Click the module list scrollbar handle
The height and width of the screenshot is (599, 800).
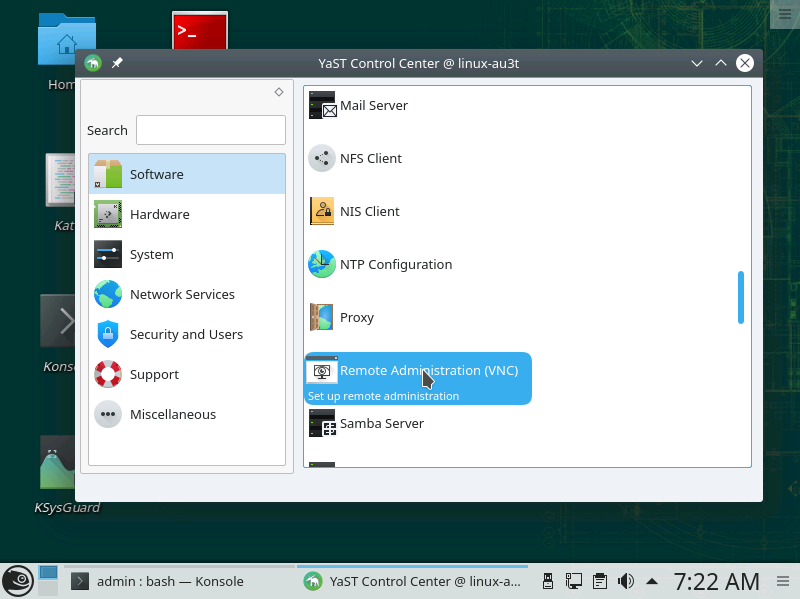point(741,297)
